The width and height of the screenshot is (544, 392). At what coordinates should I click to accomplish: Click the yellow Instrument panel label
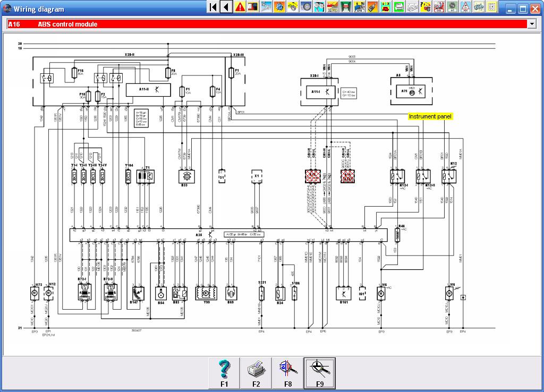(x=430, y=116)
